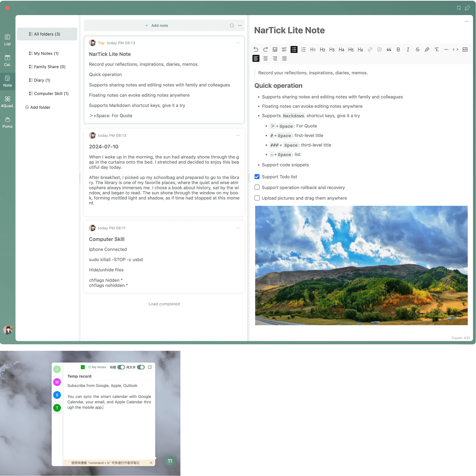Image resolution: width=476 pixels, height=476 pixels.
Task: Click the landscape photo in the note
Action: [361, 265]
